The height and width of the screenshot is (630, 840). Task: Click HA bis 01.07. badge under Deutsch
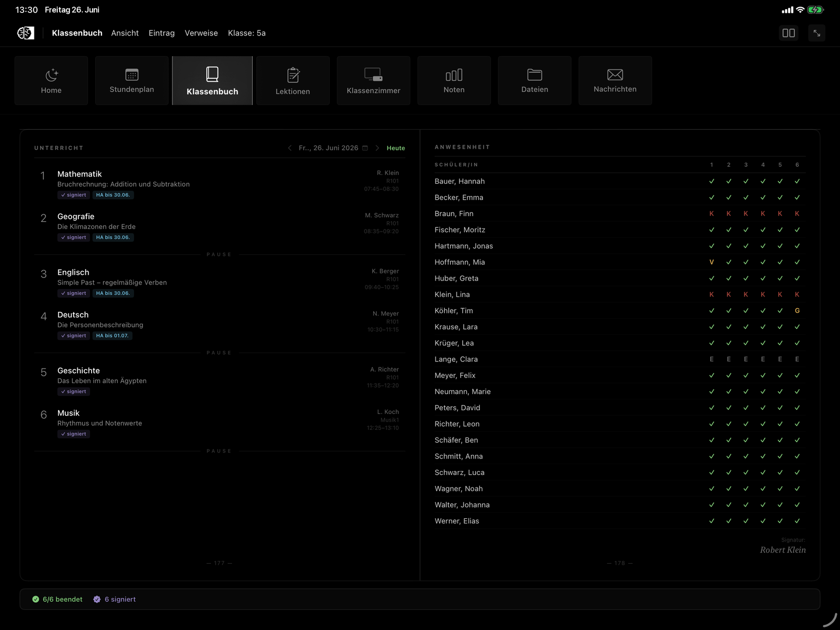tap(112, 336)
